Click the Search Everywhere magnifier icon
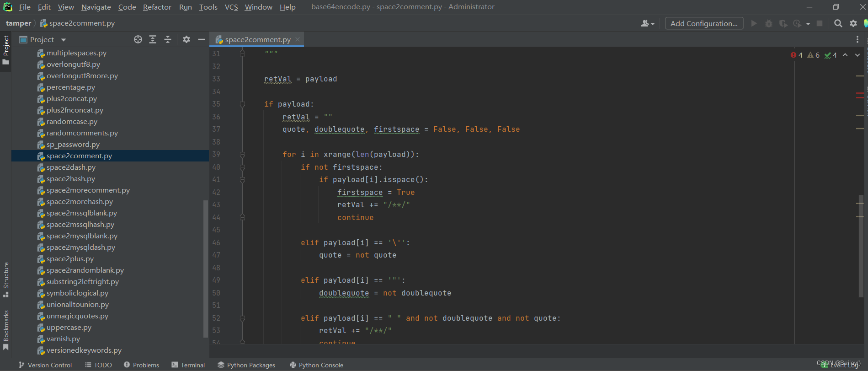 (x=838, y=23)
